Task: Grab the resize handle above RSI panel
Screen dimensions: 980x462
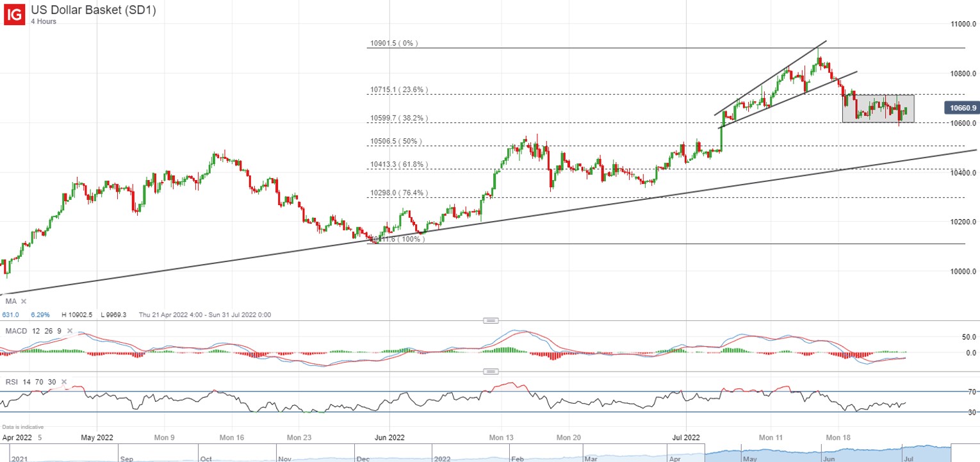Action: (x=491, y=372)
